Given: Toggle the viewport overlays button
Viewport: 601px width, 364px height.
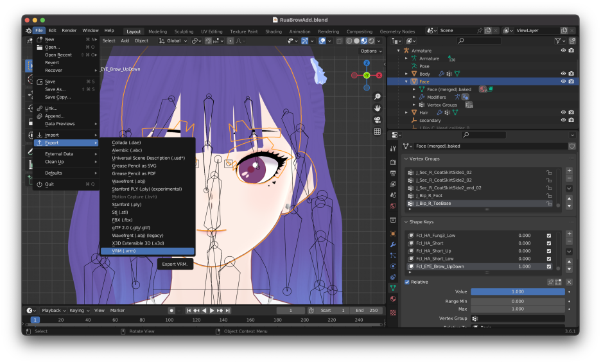Looking at the screenshot, I should click(322, 40).
